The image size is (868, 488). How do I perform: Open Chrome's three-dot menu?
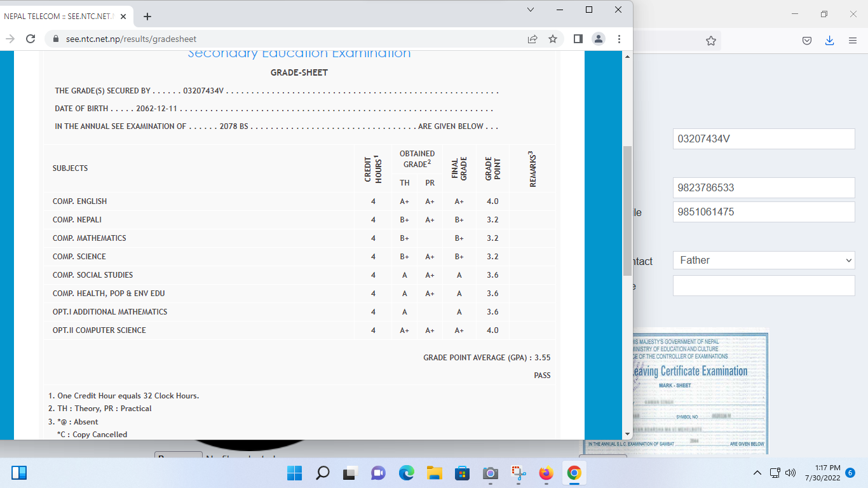click(x=619, y=39)
